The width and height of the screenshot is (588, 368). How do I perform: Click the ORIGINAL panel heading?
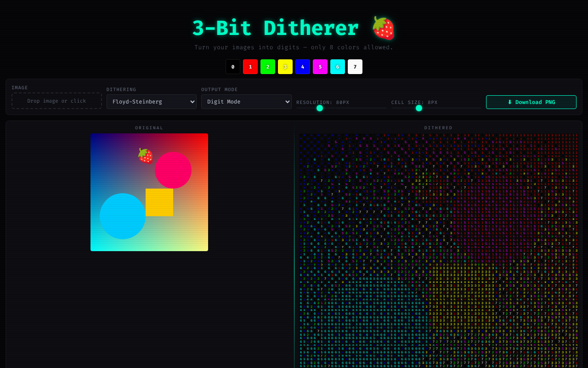149,128
